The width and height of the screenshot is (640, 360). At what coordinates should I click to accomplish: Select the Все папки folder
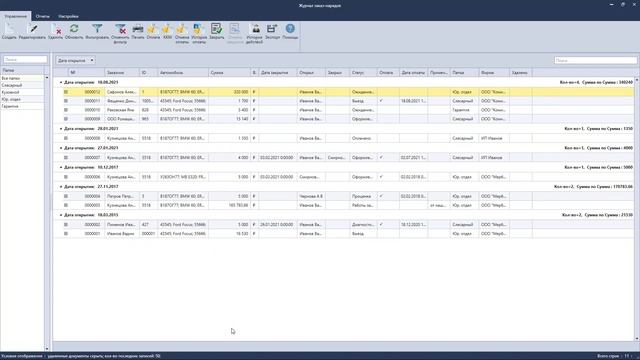click(22, 78)
